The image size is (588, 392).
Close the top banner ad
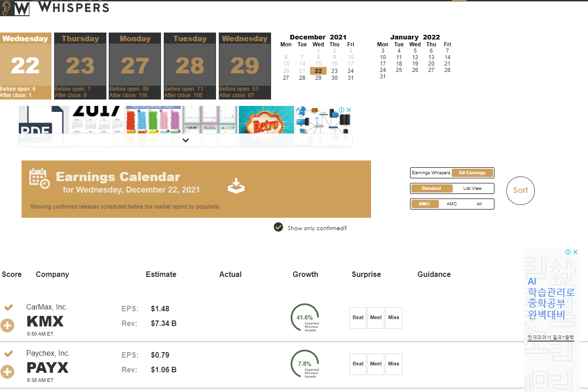click(349, 110)
